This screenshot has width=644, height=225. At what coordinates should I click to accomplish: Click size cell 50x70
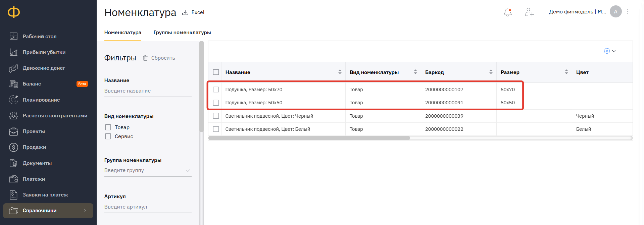[x=508, y=90]
